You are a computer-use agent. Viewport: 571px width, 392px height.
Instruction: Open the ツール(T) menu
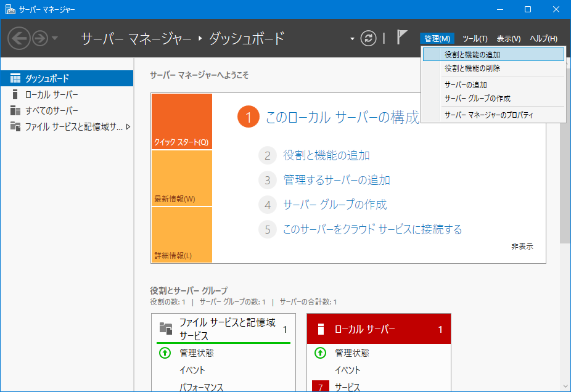475,38
